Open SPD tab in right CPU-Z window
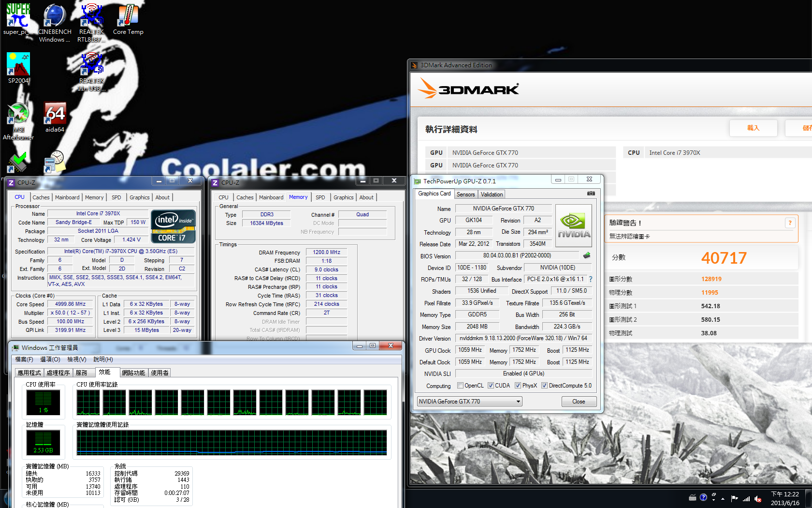 point(320,197)
